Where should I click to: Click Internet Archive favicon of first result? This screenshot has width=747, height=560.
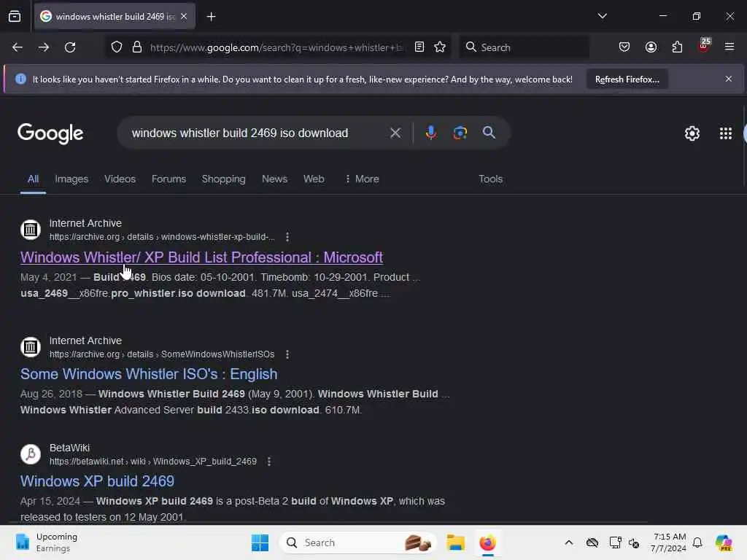tap(31, 230)
